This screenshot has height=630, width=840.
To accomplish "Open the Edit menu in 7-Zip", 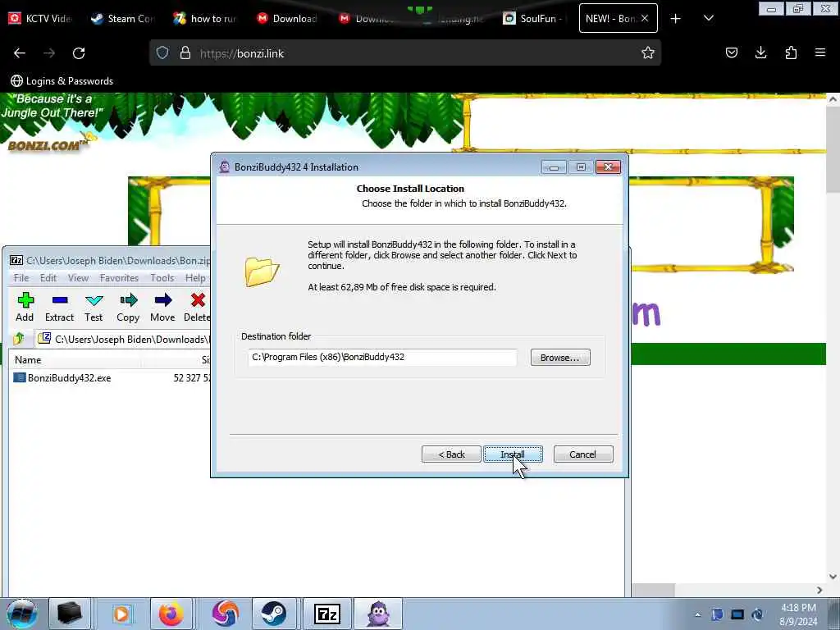I will click(x=48, y=277).
